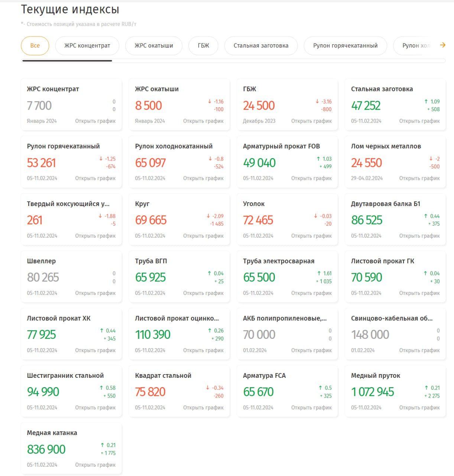Open chart for Швеллер index
The width and height of the screenshot is (454, 476).
(x=95, y=293)
